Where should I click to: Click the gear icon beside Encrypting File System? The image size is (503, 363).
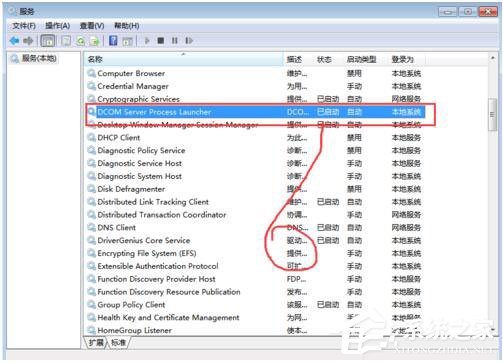(x=91, y=253)
